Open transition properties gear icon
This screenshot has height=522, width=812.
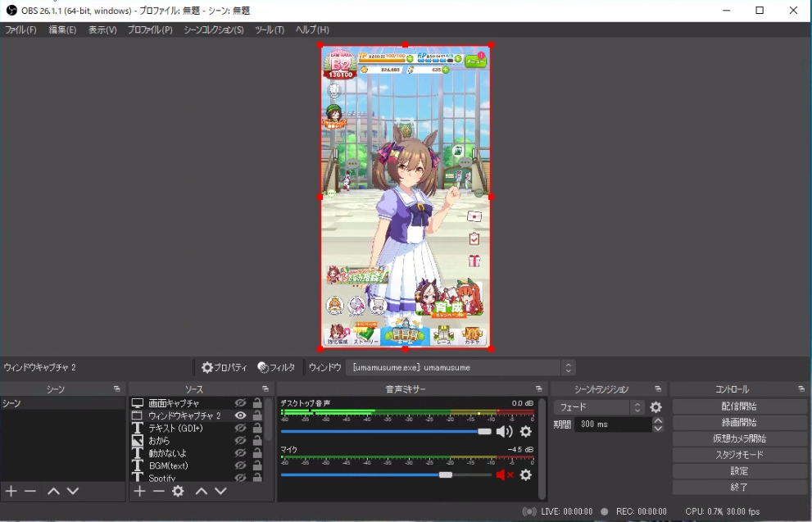[x=656, y=407]
